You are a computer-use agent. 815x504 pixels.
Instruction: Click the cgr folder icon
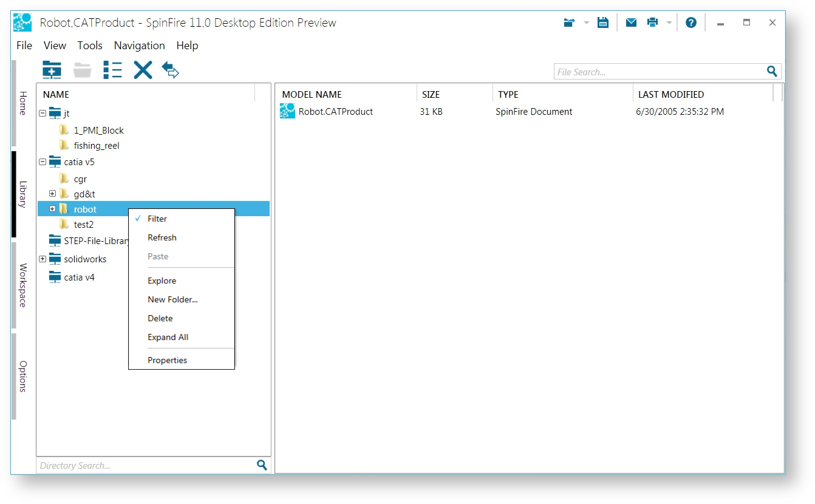[x=64, y=179]
